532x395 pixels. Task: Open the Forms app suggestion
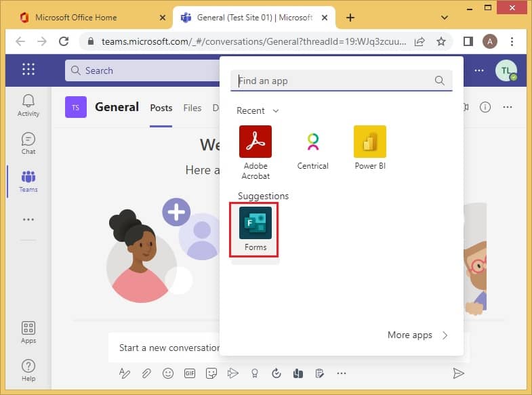coord(255,230)
